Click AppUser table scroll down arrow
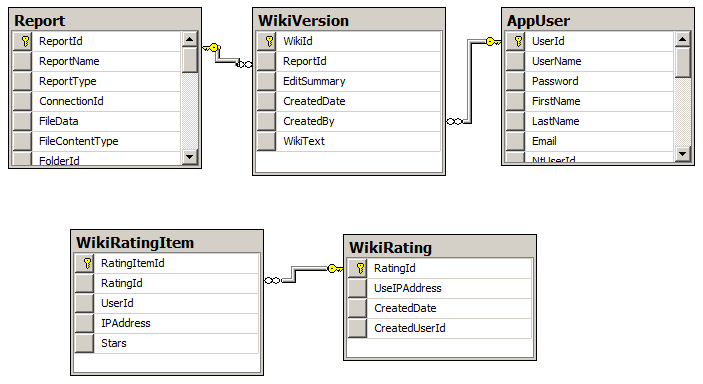 pyautogui.click(x=682, y=154)
